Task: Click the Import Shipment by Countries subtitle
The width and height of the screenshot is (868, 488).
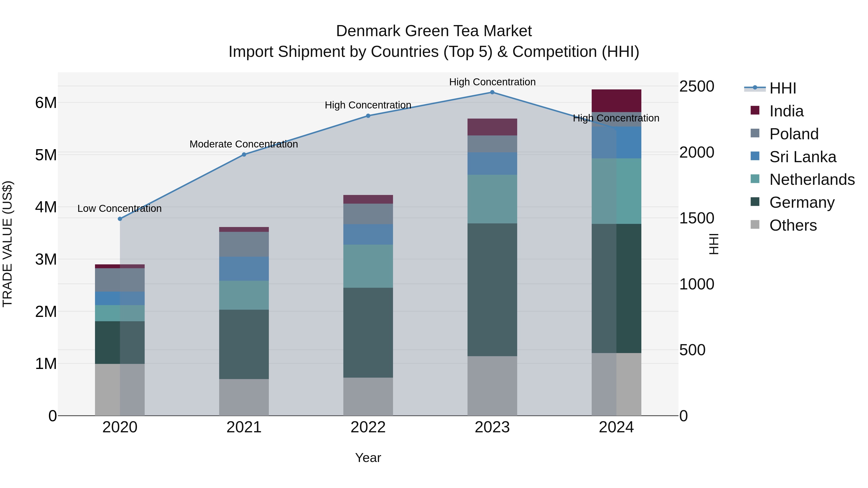Action: 434,52
